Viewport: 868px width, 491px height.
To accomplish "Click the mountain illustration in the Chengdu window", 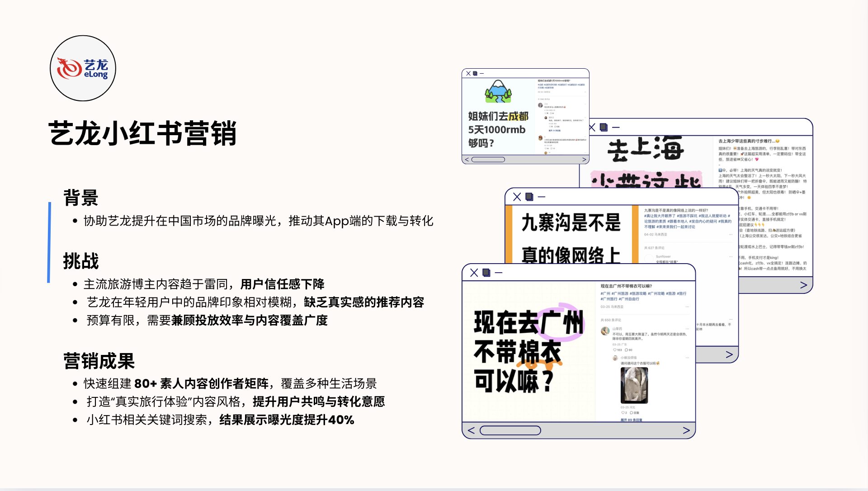I will tap(498, 91).
